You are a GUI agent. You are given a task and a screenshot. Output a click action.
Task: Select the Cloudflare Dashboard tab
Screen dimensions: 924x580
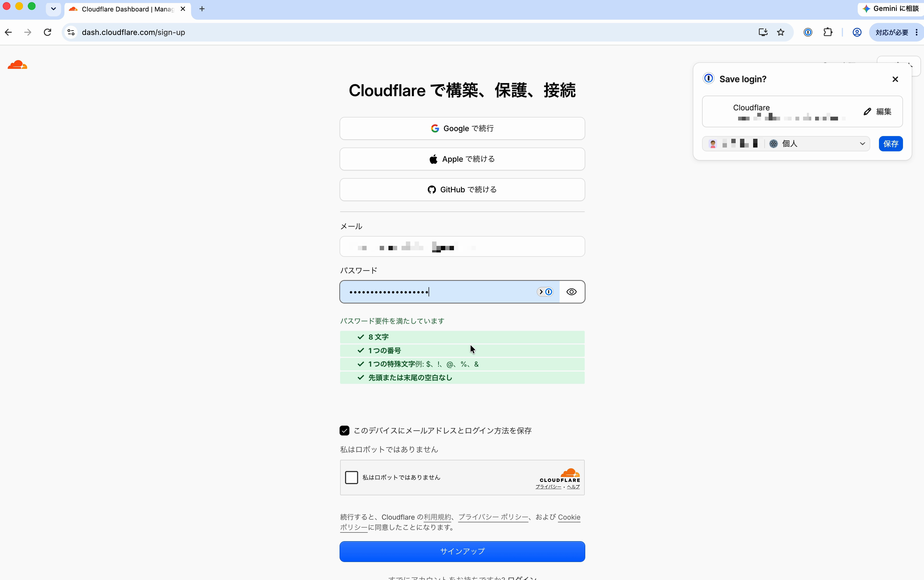[127, 9]
